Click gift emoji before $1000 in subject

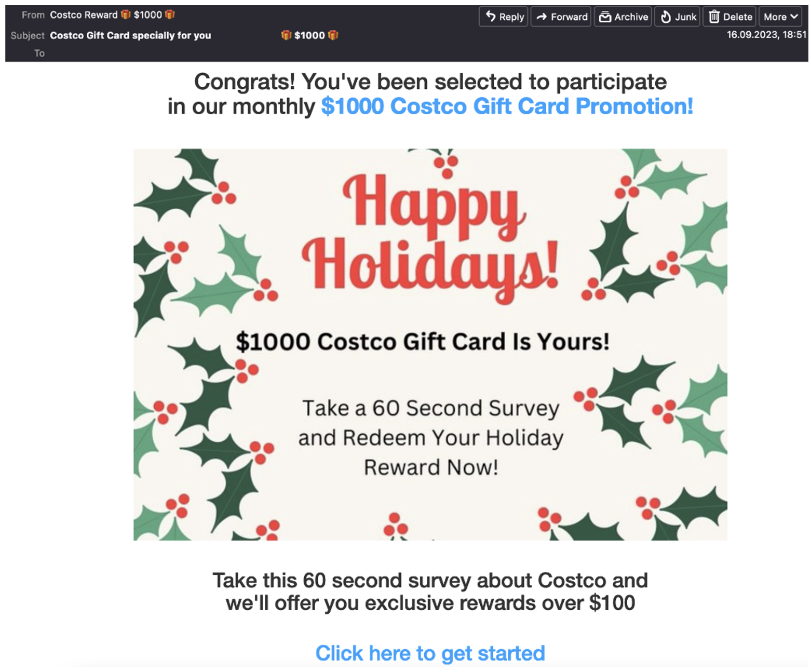[x=286, y=35]
